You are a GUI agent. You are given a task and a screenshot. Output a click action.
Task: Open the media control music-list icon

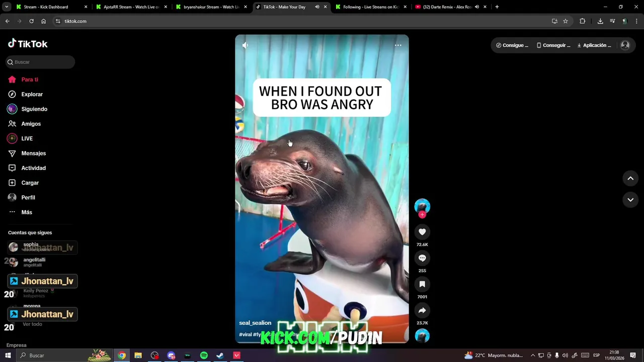[612, 21]
